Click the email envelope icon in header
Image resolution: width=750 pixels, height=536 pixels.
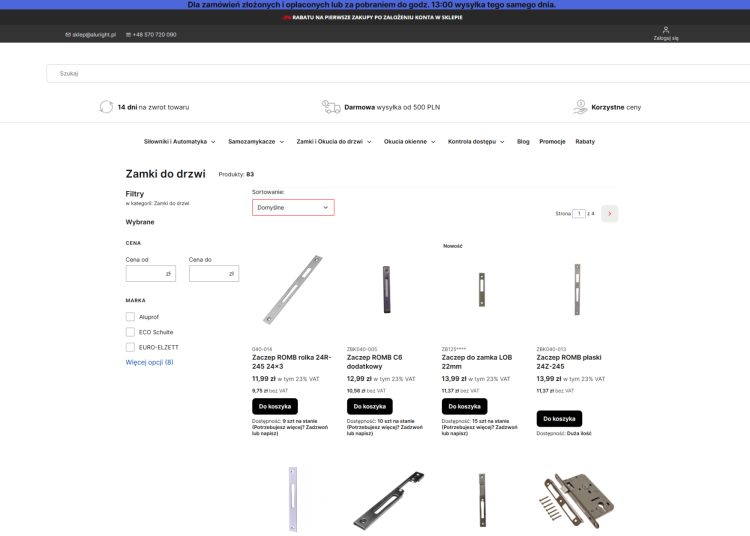(x=68, y=35)
